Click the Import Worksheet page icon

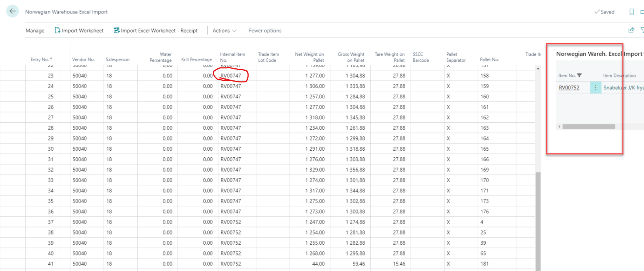[x=57, y=30]
